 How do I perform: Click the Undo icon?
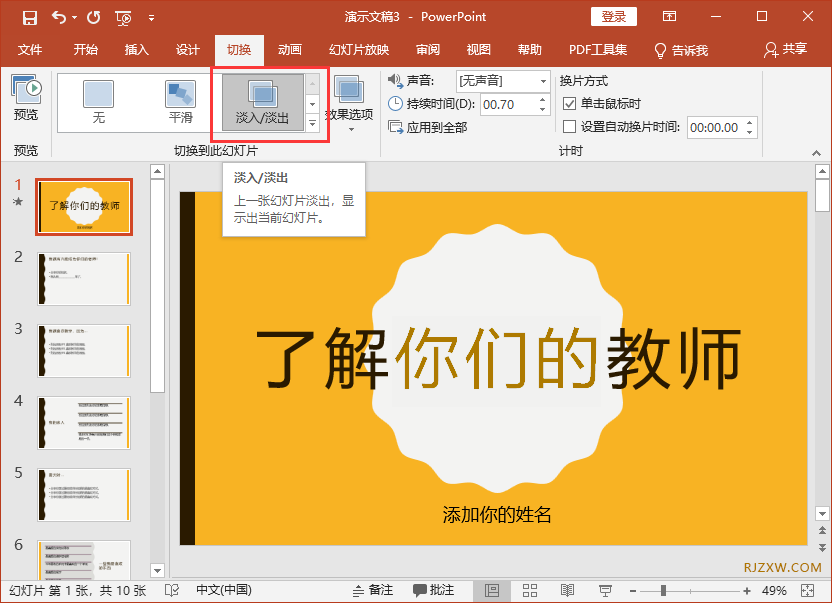pos(59,16)
